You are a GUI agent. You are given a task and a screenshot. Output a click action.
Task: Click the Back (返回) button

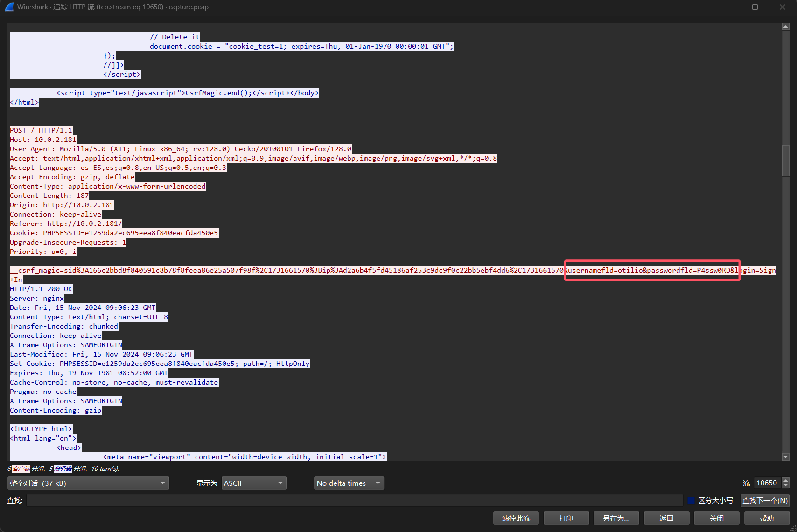coord(666,518)
